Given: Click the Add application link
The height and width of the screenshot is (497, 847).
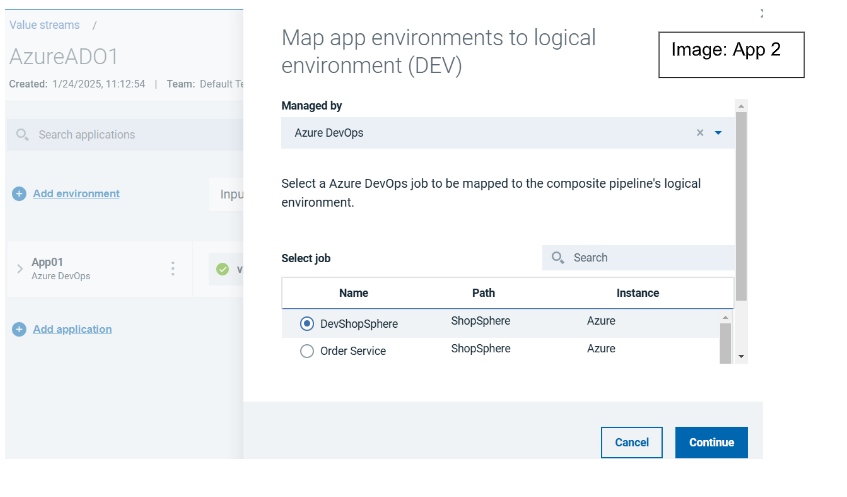Looking at the screenshot, I should [x=72, y=329].
